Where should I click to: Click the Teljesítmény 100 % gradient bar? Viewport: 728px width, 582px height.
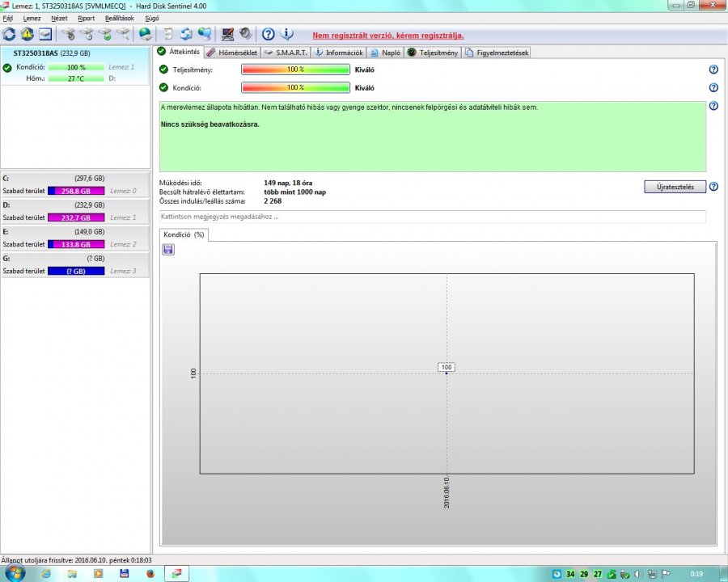coord(295,70)
